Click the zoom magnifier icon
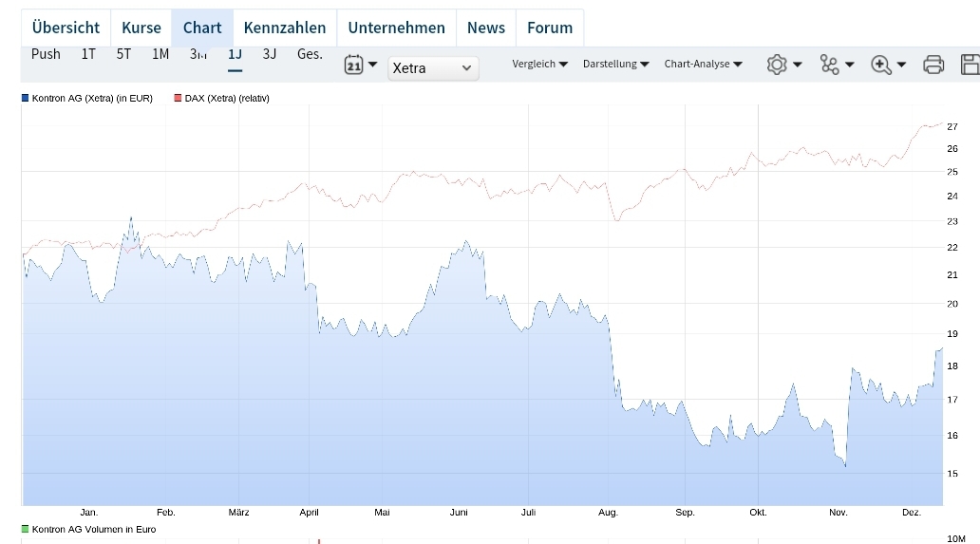The image size is (980, 544). (x=881, y=65)
